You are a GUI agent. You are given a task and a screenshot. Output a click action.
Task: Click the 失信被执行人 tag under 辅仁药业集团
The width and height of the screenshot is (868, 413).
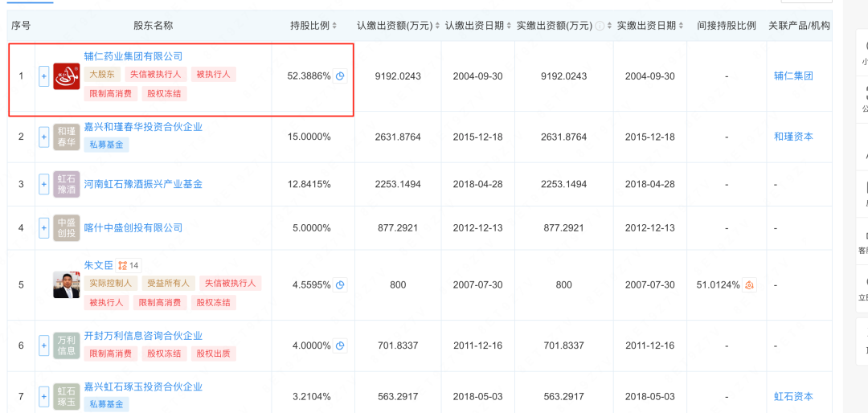158,74
